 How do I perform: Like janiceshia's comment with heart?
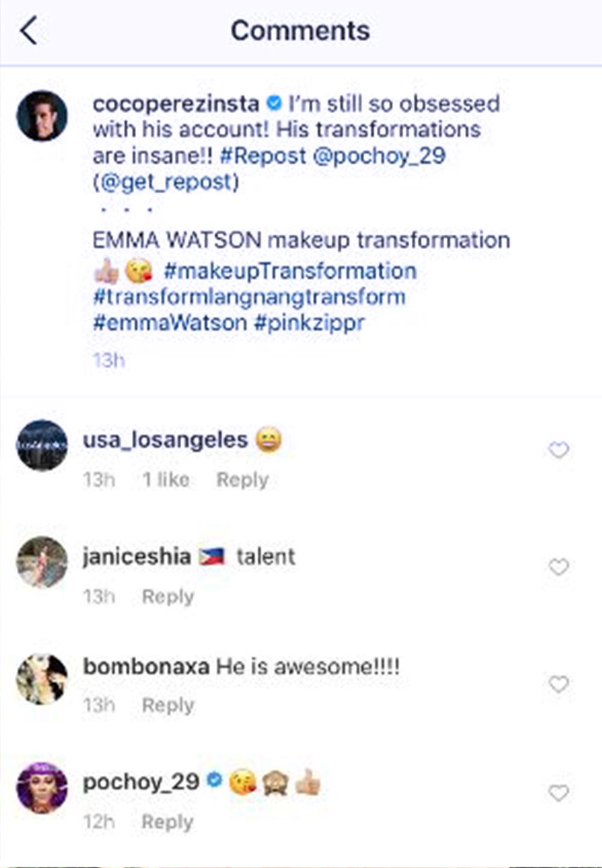pyautogui.click(x=559, y=566)
